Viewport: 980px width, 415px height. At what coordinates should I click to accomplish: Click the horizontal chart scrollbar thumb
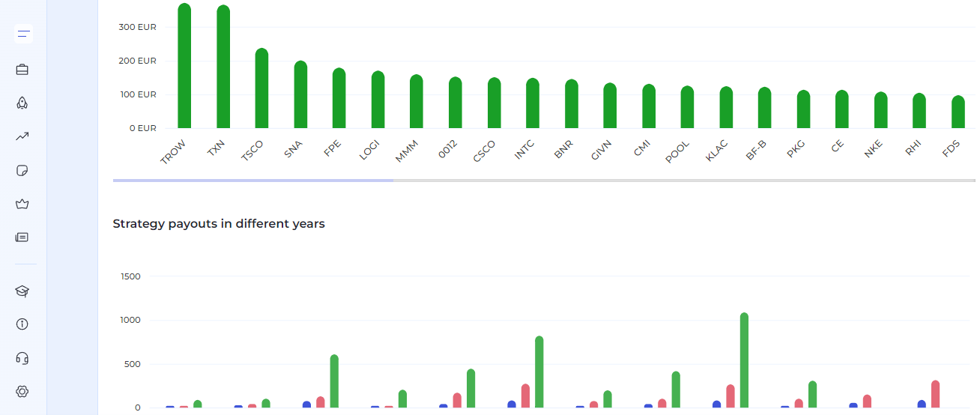(253, 181)
